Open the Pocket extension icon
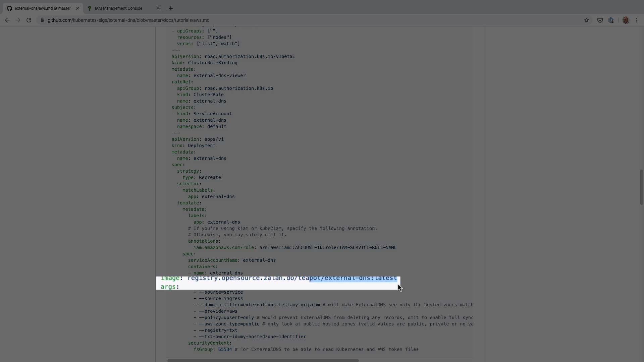Viewport: 644px width, 362px height. tap(600, 20)
